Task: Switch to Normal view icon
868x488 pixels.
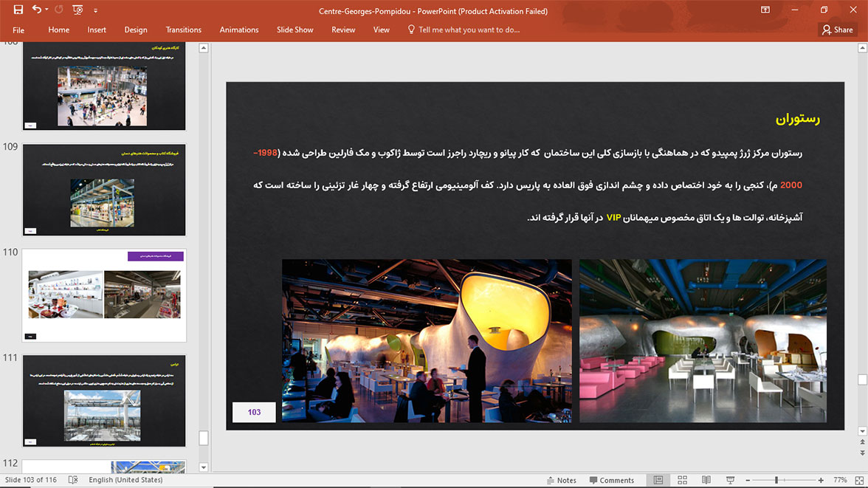Action: pyautogui.click(x=658, y=480)
